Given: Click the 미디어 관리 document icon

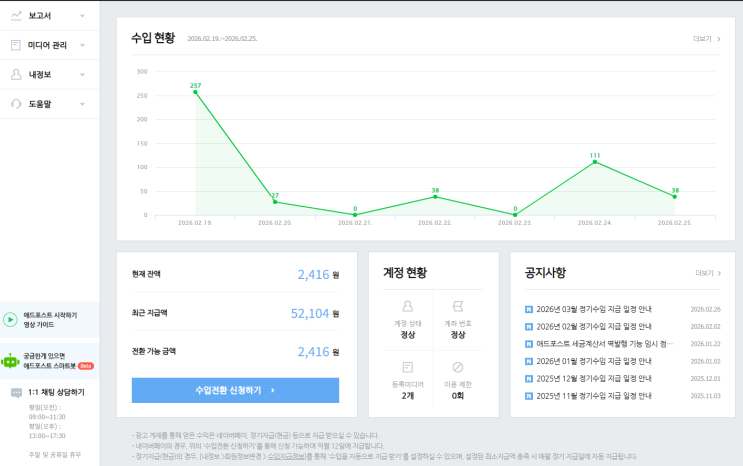Looking at the screenshot, I should [16, 45].
